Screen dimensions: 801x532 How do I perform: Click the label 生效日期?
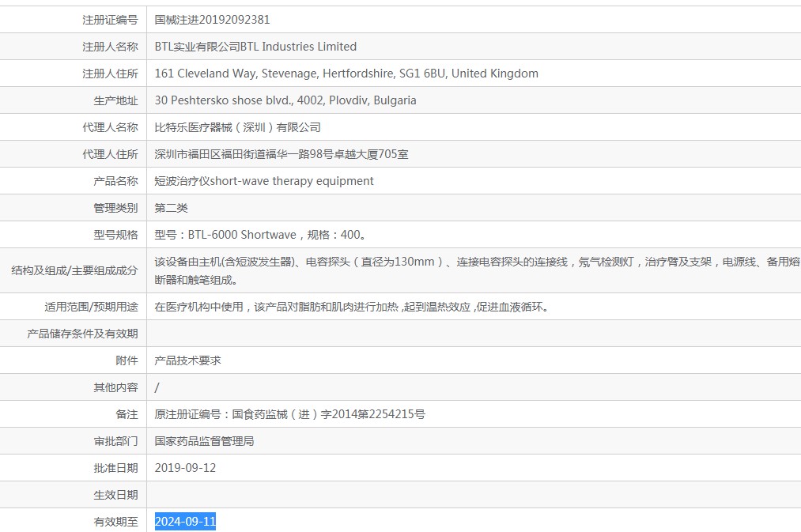pos(116,495)
